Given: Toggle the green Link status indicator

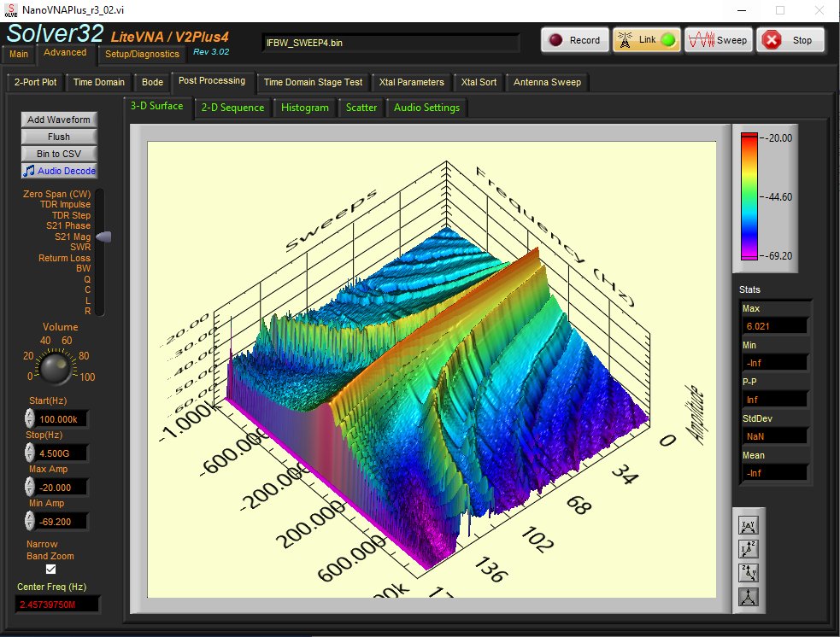Looking at the screenshot, I should click(668, 40).
